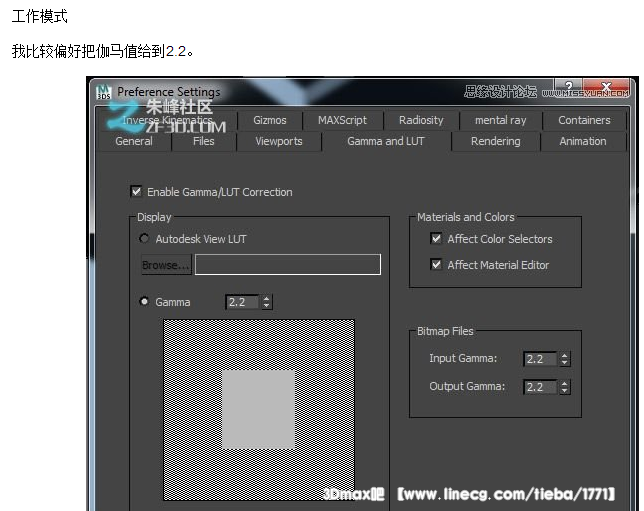Click the 3ds Max app icon in title bar

tap(104, 92)
